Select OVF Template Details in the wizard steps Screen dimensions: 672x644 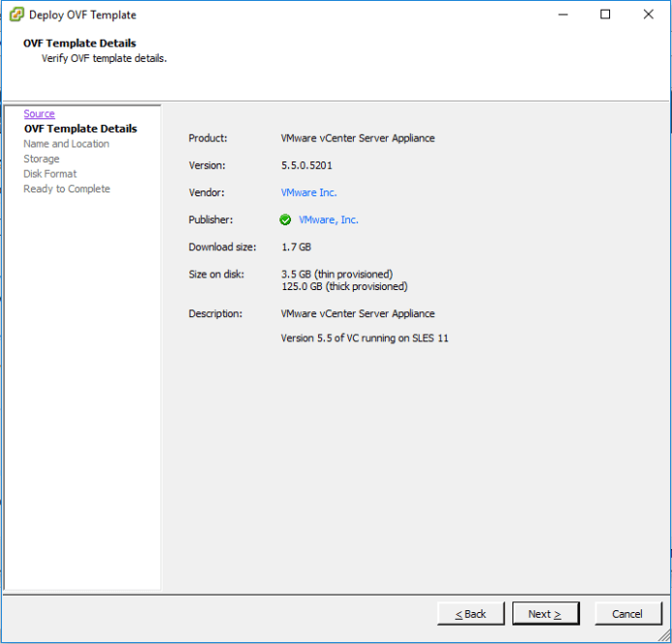tap(80, 129)
